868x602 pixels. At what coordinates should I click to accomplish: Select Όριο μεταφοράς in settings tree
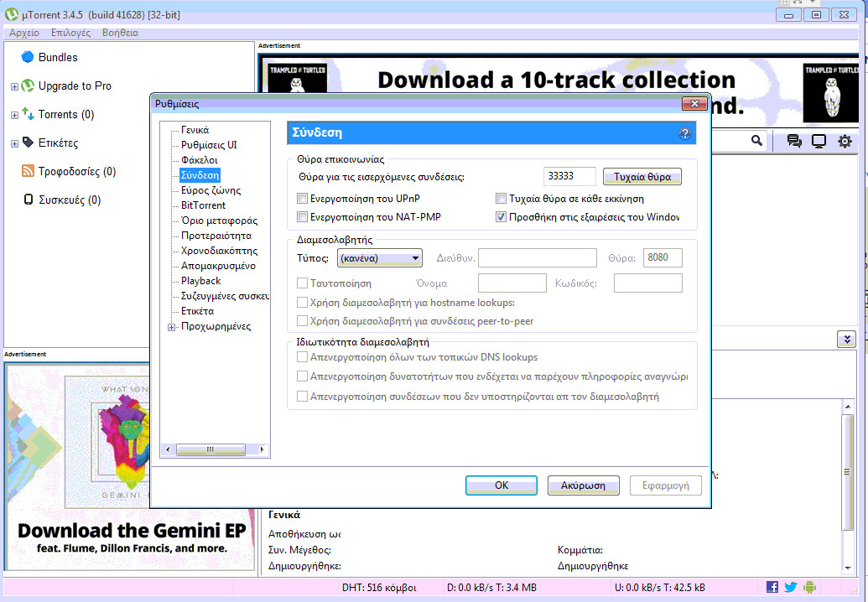coord(219,221)
